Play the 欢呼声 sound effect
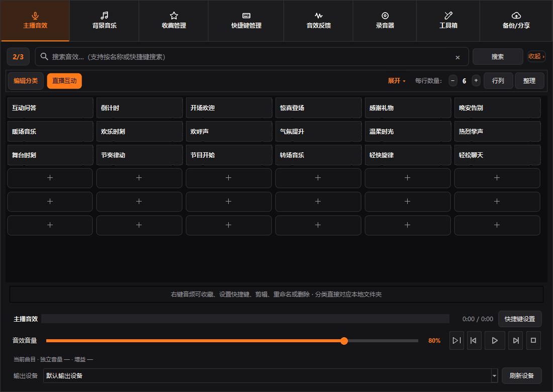Image resolution: width=553 pixels, height=392 pixels. (229, 132)
